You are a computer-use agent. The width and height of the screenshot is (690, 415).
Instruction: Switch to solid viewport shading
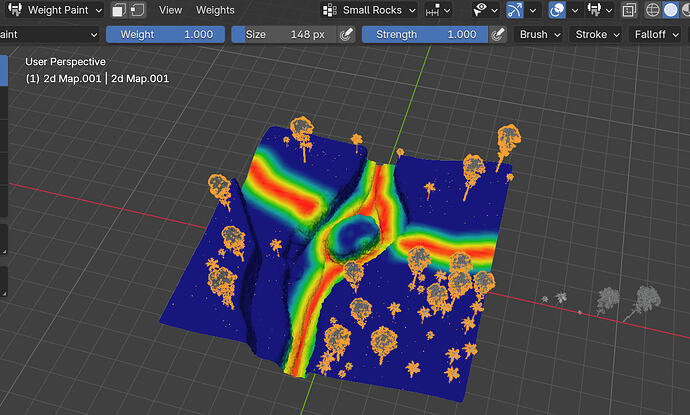(671, 10)
